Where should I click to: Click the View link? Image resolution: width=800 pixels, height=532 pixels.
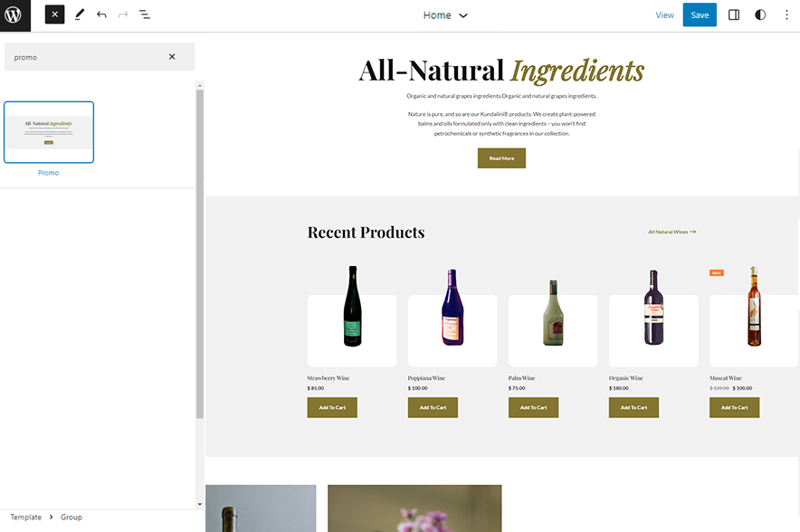tap(664, 15)
